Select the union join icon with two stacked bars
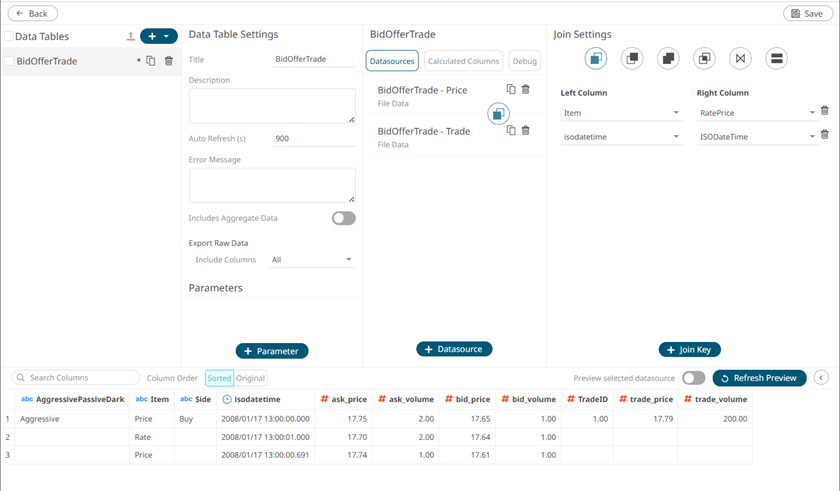Viewport: 840px width, 491px height. [x=776, y=59]
